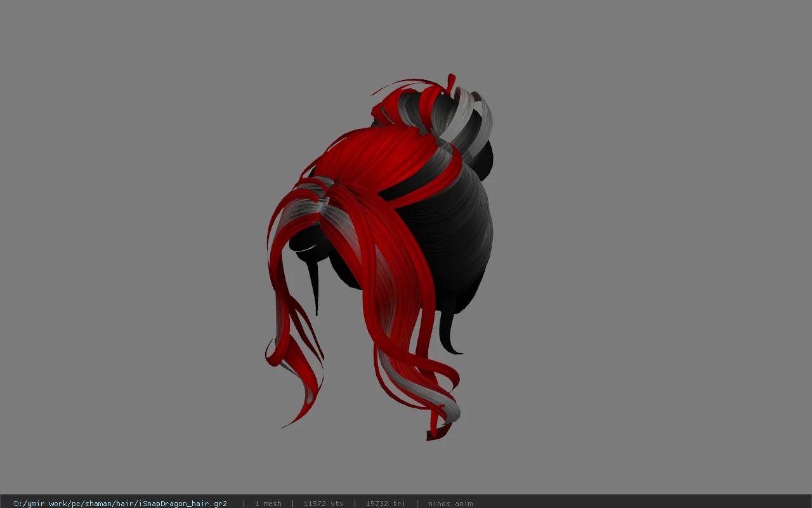812x508 pixels.
Task: Click the red and black hair model
Action: 379,257
